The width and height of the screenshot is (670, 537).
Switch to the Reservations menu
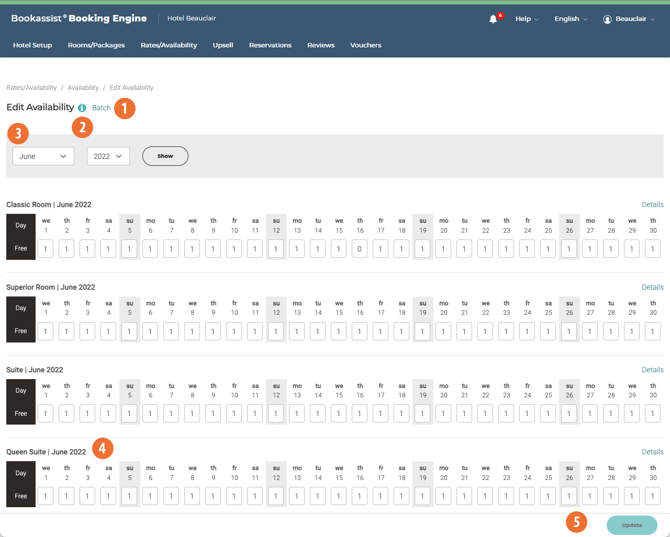tap(270, 45)
